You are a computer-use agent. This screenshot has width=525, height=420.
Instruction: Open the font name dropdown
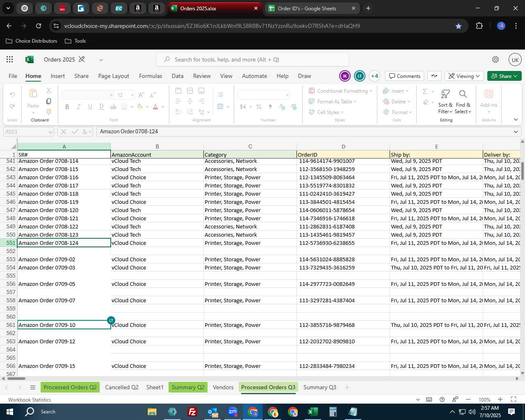coord(111,95)
